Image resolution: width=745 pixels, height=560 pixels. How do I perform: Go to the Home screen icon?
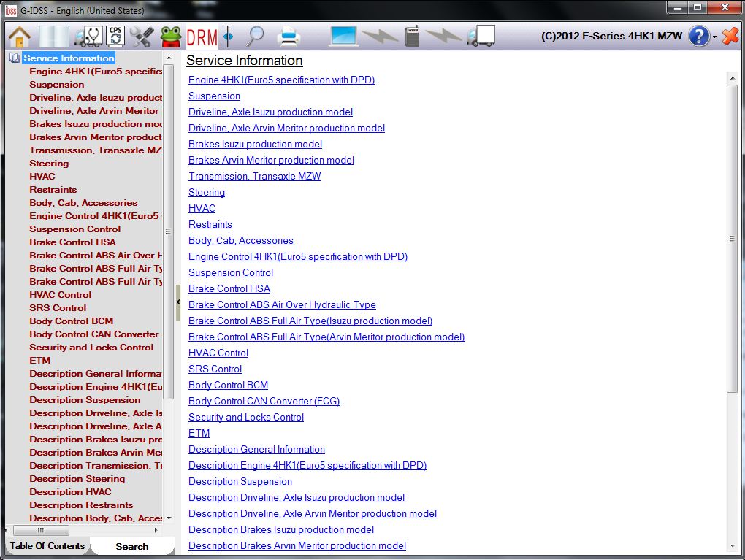click(20, 36)
